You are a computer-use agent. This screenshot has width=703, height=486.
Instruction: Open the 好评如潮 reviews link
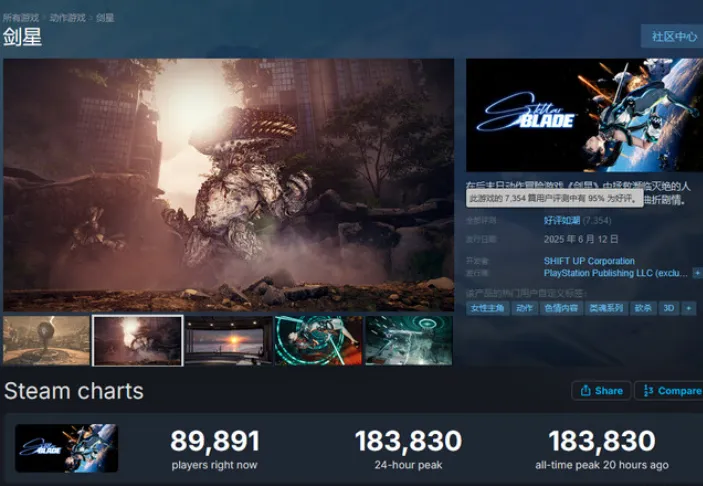pyautogui.click(x=562, y=220)
